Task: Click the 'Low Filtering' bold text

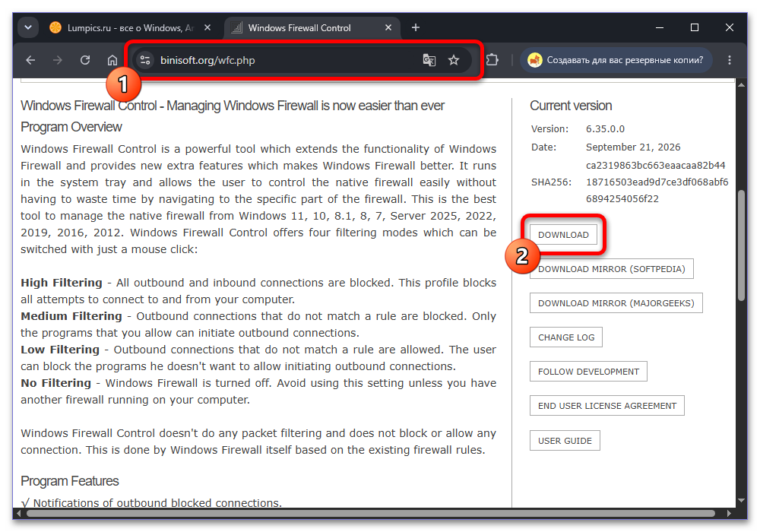Action: (60, 350)
